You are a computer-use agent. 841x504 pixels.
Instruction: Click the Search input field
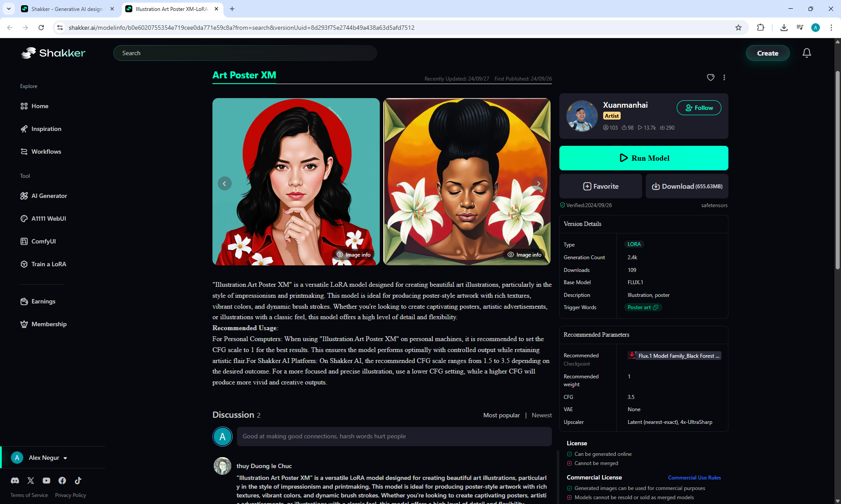[245, 53]
